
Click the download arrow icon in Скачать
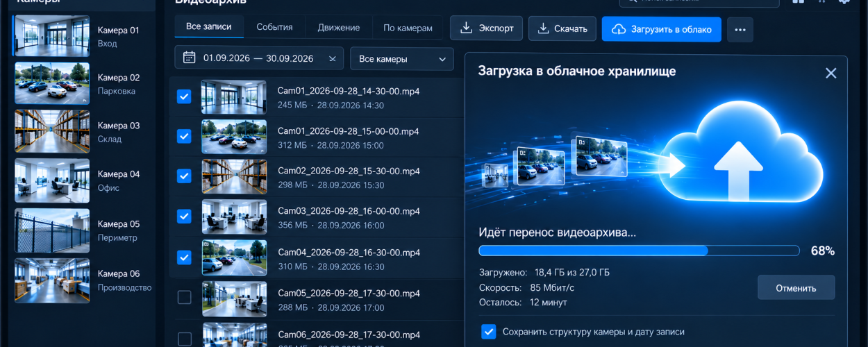tap(543, 28)
